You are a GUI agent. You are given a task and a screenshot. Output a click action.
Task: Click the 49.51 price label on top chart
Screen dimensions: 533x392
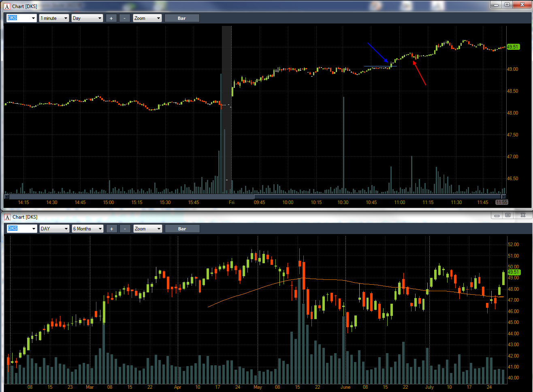coord(513,47)
